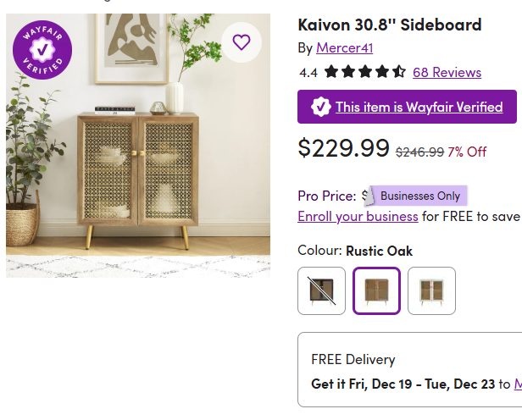
Task: Open the "This item is Wayfair Verified" link
Action: [419, 107]
